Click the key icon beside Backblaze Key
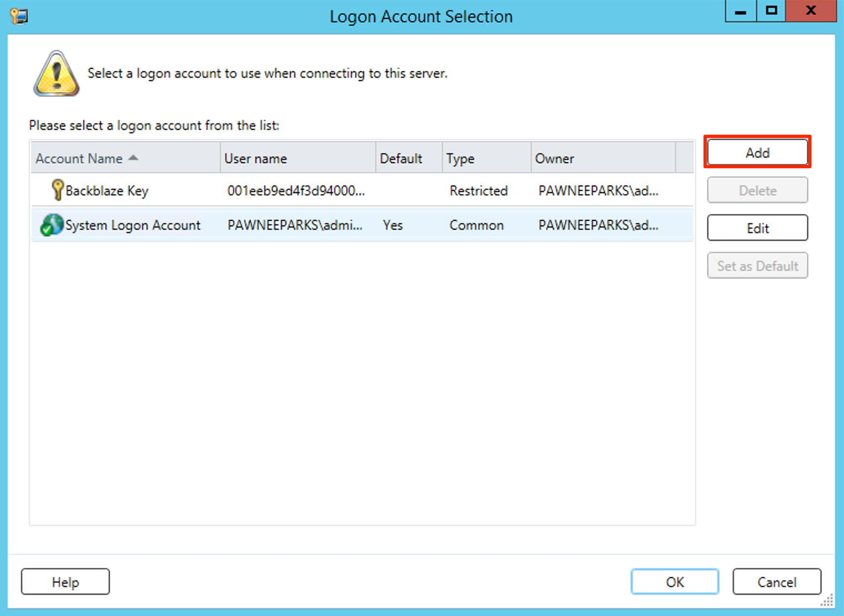 click(x=57, y=190)
